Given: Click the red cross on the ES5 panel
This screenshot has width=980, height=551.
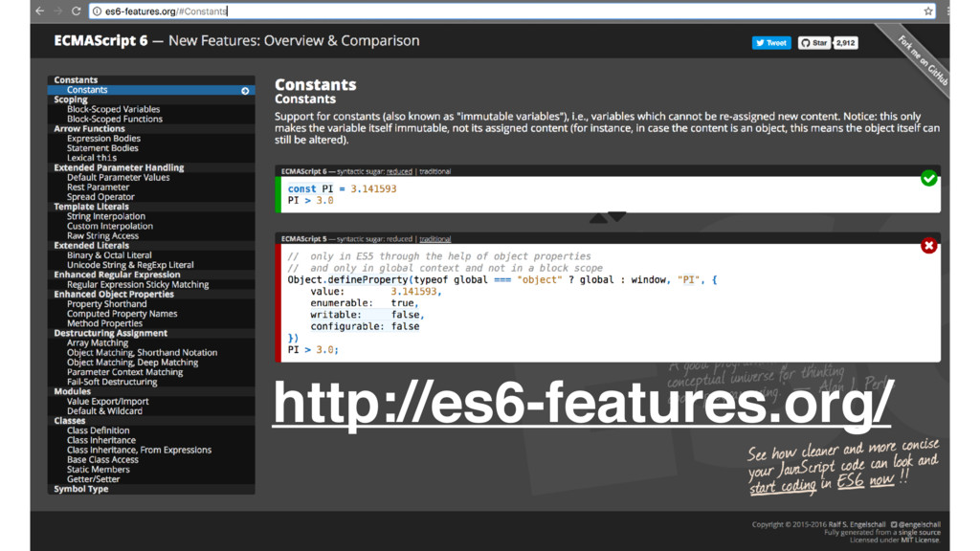Looking at the screenshot, I should click(x=928, y=246).
